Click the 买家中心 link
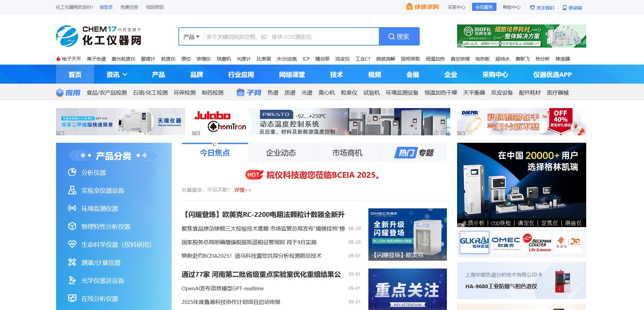644x310 pixels. tap(456, 7)
